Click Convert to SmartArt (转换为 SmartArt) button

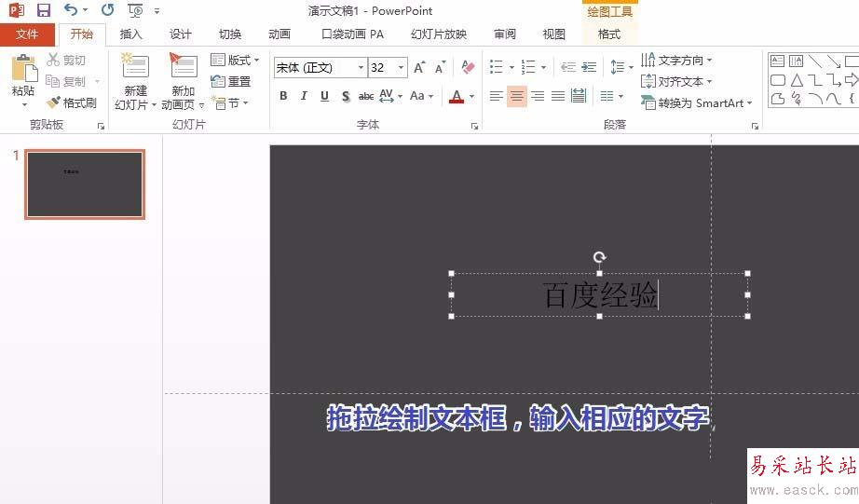[x=696, y=102]
